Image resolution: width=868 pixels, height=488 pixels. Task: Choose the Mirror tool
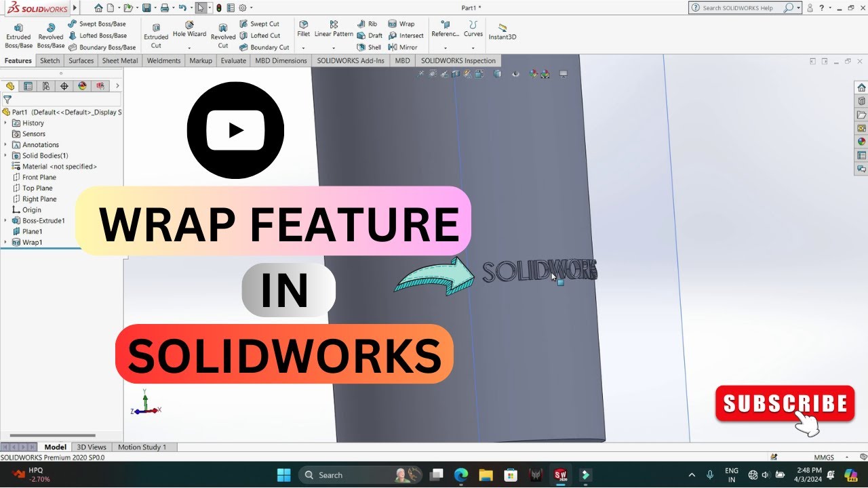(403, 47)
